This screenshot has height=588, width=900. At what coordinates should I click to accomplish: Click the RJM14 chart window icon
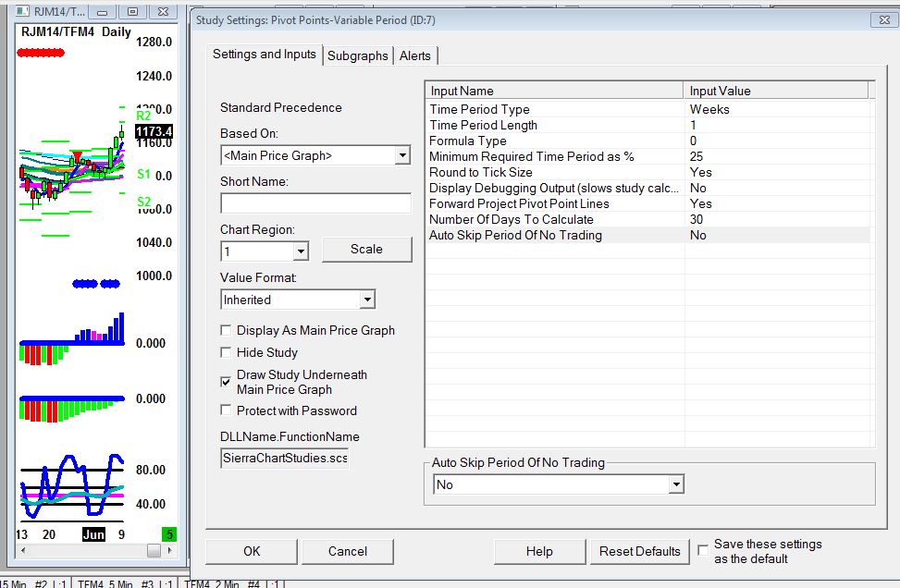[x=22, y=11]
